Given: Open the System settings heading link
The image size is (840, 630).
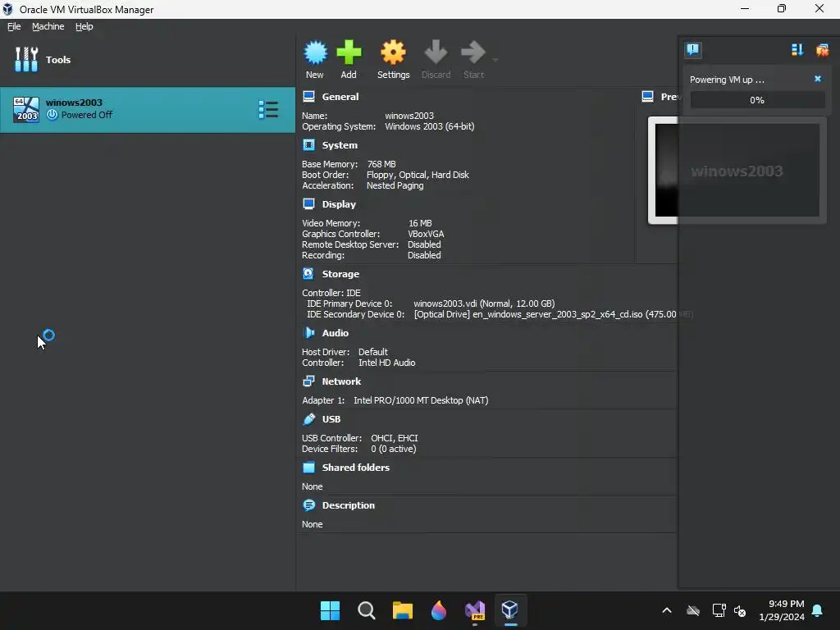Looking at the screenshot, I should click(340, 145).
